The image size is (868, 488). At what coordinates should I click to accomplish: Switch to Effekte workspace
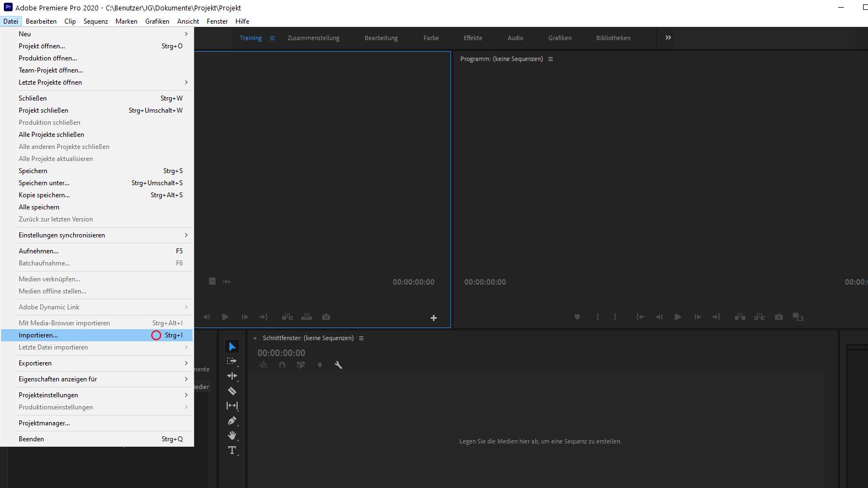tap(473, 38)
